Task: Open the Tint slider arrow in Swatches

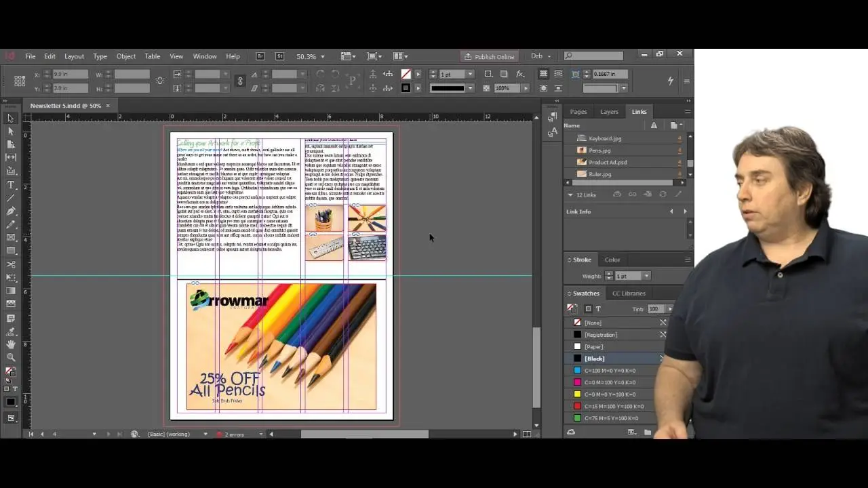Action: 670,309
